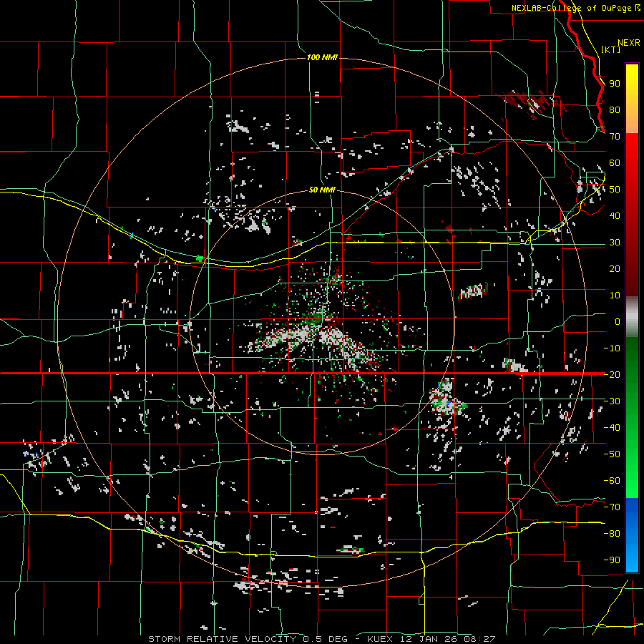Image resolution: width=644 pixels, height=644 pixels.
Task: Click the '50 NMI' range ring label
Action: click(322, 190)
